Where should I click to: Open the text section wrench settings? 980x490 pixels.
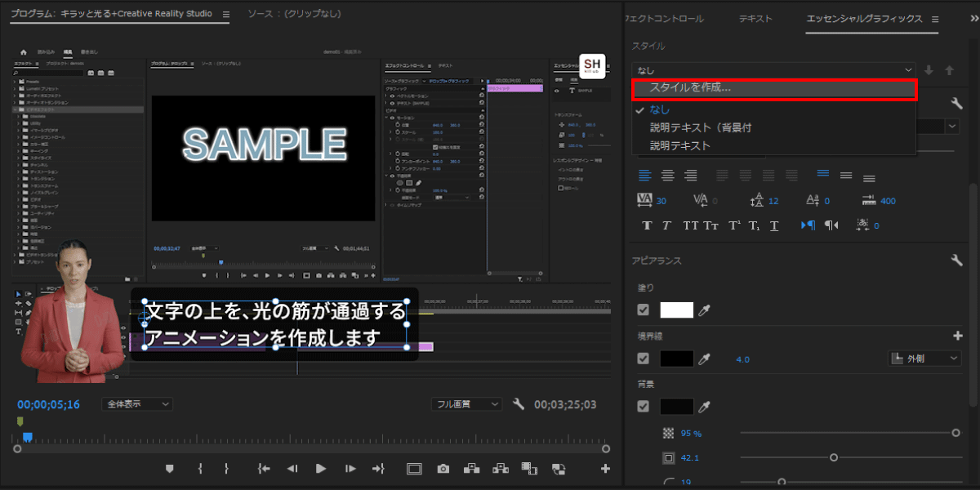957,103
